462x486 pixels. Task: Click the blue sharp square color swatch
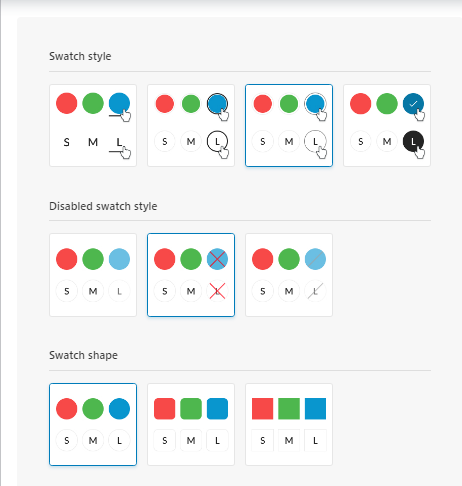click(x=315, y=408)
